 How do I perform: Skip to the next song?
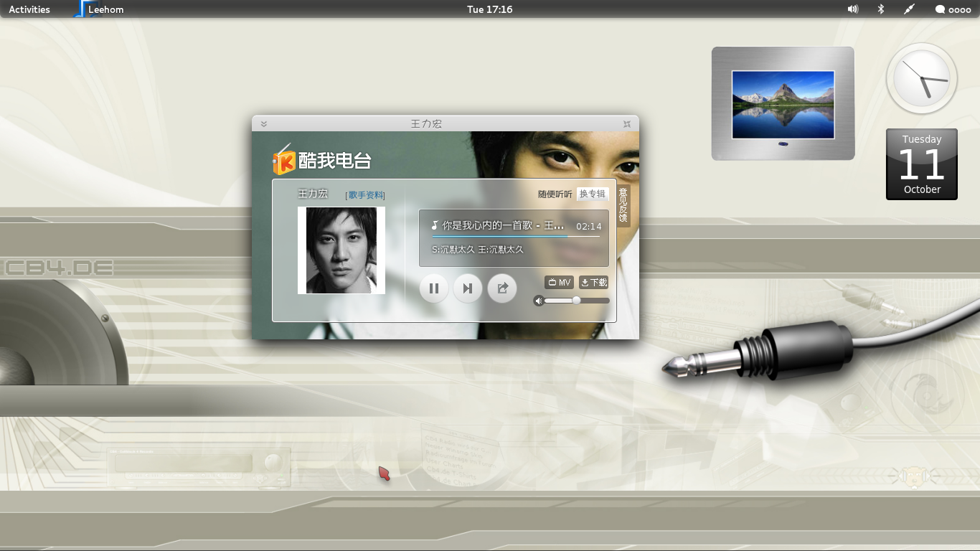coord(468,288)
